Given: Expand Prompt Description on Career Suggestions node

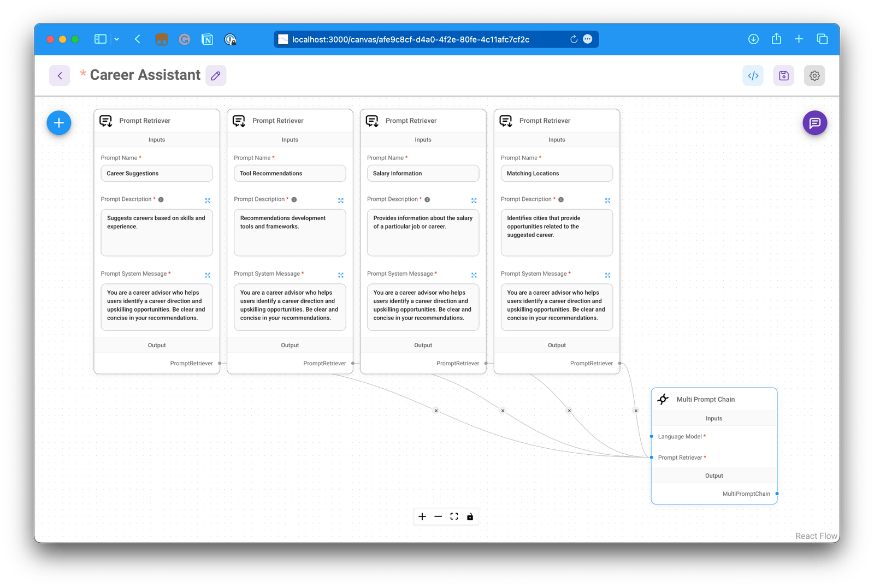Looking at the screenshot, I should [x=208, y=200].
